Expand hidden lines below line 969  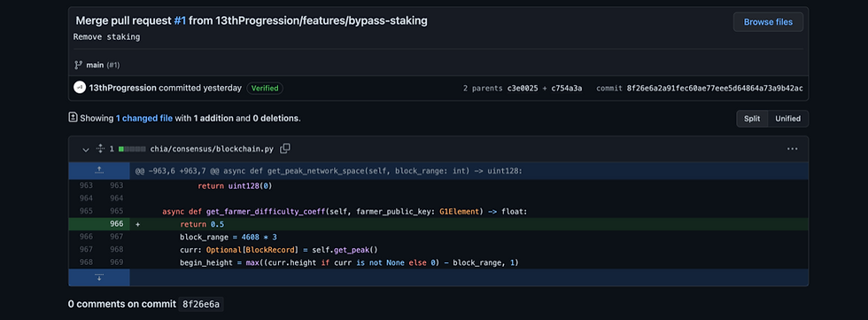click(99, 277)
